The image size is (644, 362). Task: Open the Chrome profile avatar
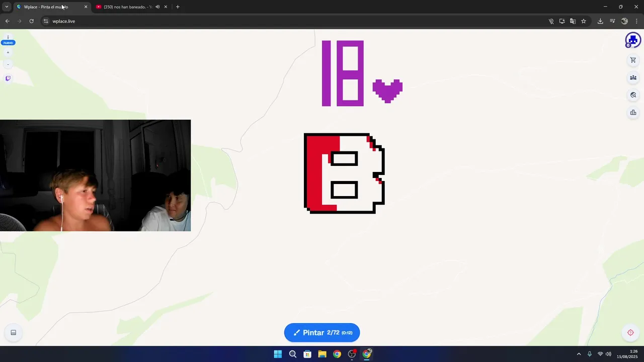625,21
